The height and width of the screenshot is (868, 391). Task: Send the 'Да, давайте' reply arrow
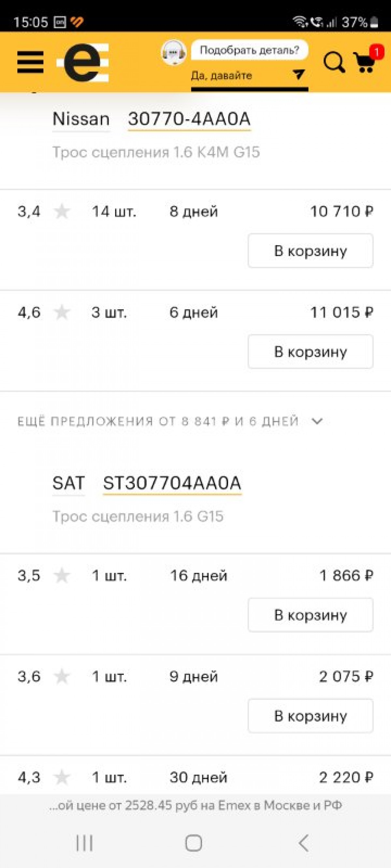(298, 74)
